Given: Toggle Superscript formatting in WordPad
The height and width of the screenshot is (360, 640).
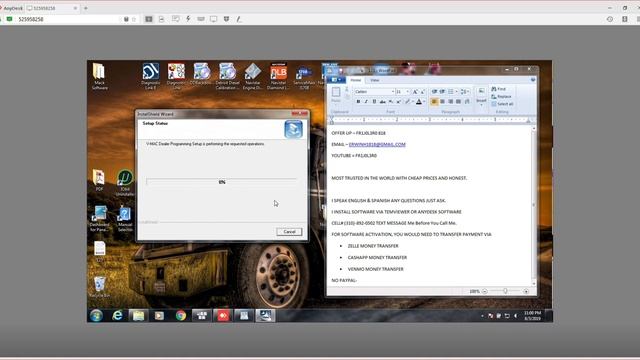Looking at the screenshot, I should point(398,101).
